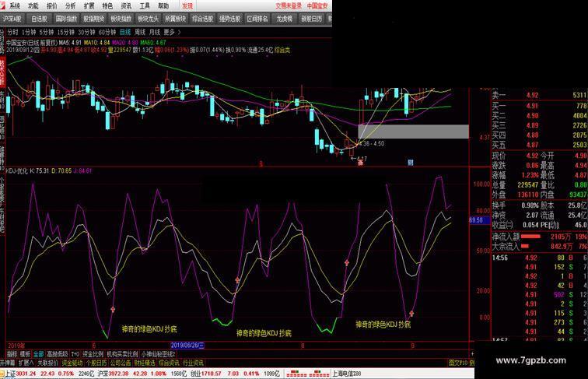The height and width of the screenshot is (379, 588).
Task: Select the 分时 chart period
Action: pos(12,32)
